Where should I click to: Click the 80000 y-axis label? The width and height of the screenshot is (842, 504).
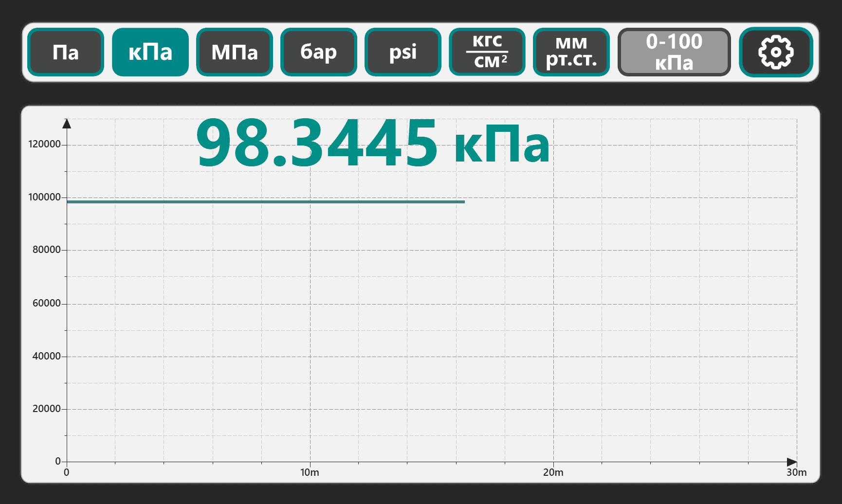pyautogui.click(x=47, y=250)
